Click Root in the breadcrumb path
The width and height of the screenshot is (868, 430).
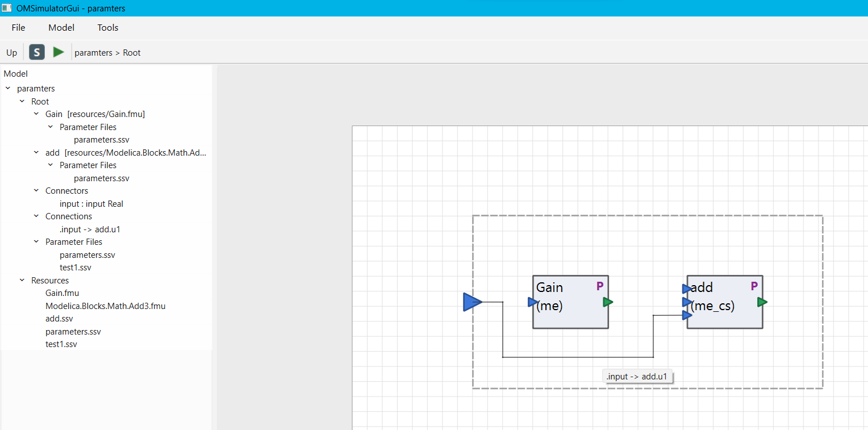[132, 53]
